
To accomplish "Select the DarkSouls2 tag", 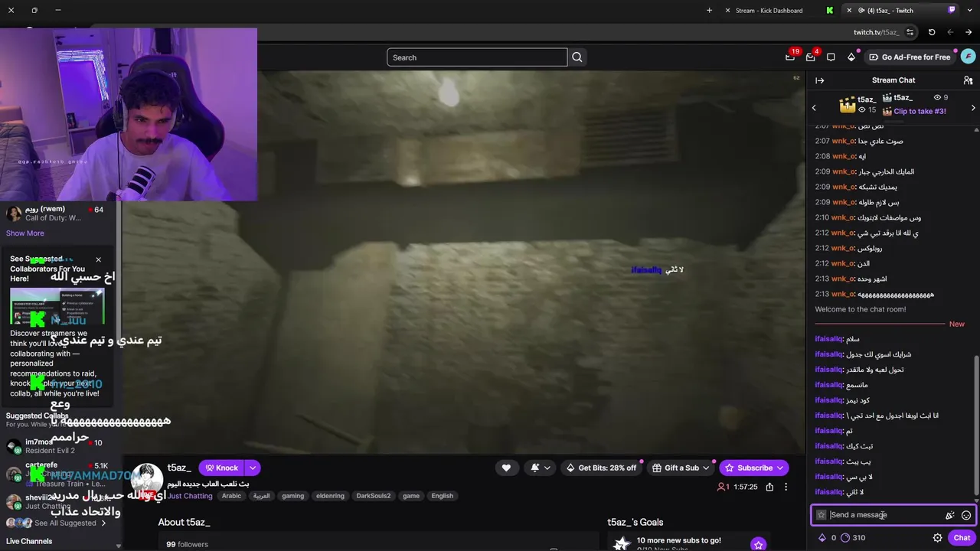I will (x=374, y=496).
